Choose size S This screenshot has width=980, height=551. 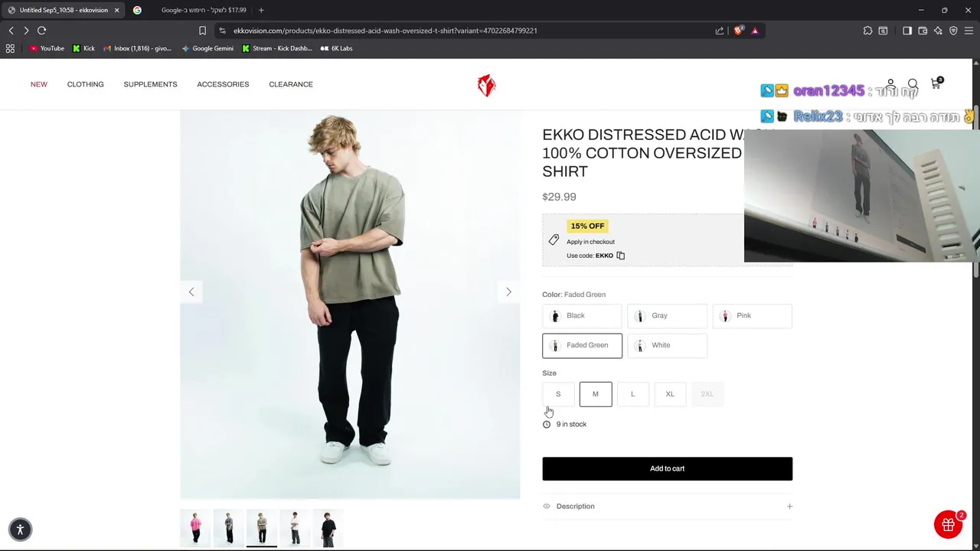pyautogui.click(x=558, y=394)
